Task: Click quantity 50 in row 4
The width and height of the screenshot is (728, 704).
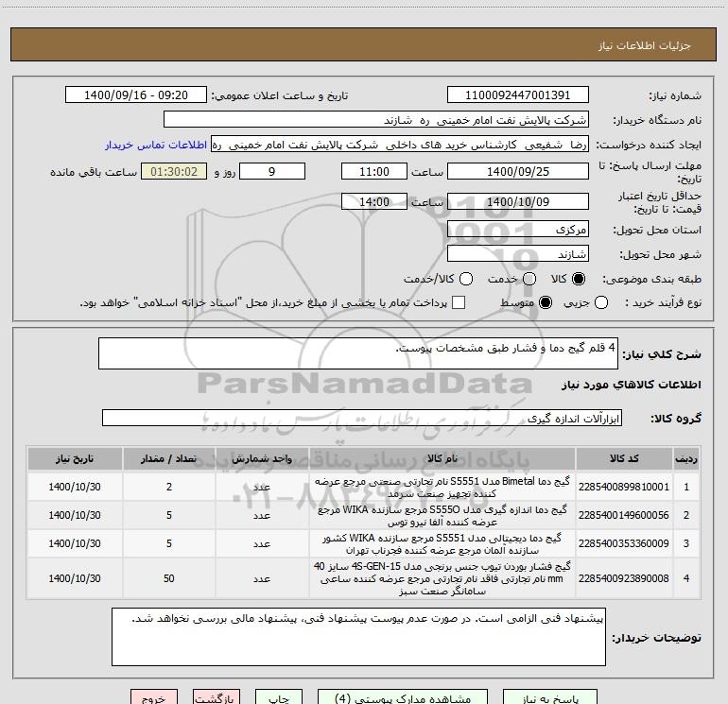Action: pyautogui.click(x=169, y=578)
